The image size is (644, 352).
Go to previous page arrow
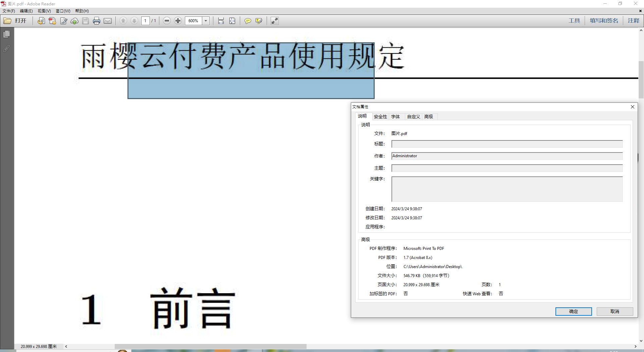tap(123, 21)
